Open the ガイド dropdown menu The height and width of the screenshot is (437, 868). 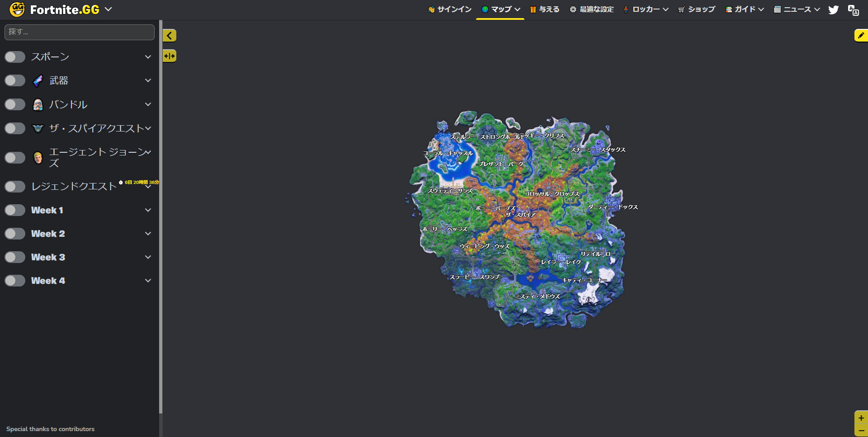(x=745, y=9)
